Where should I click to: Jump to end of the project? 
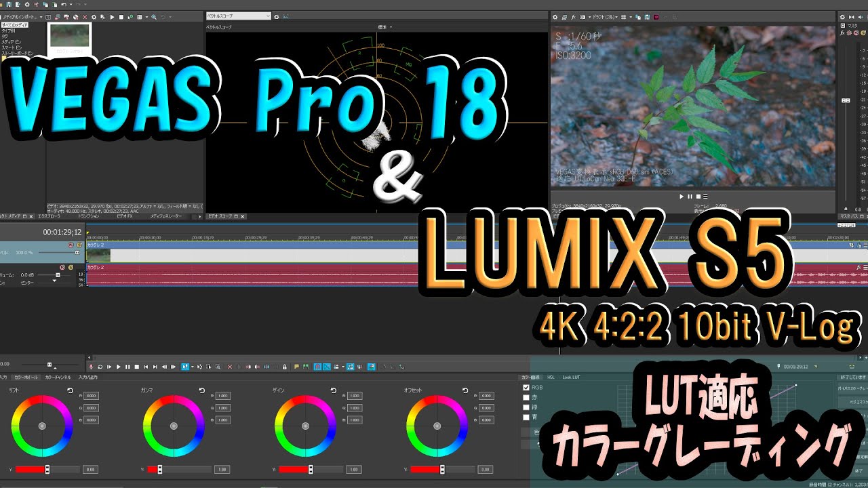coord(155,367)
